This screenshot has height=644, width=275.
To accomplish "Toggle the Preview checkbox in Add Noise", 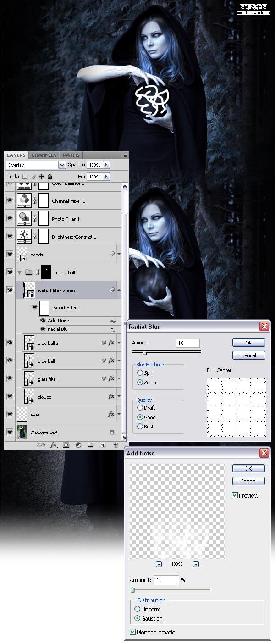I will [x=235, y=495].
